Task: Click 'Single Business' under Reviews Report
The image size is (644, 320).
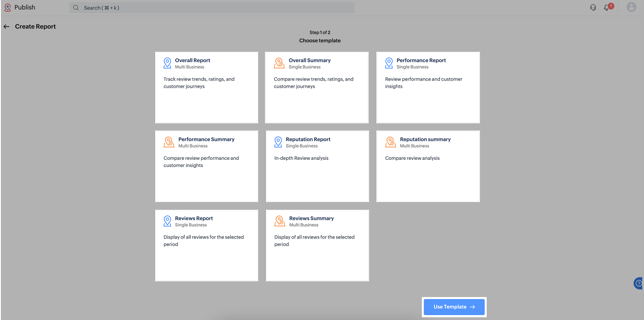Action: click(191, 225)
